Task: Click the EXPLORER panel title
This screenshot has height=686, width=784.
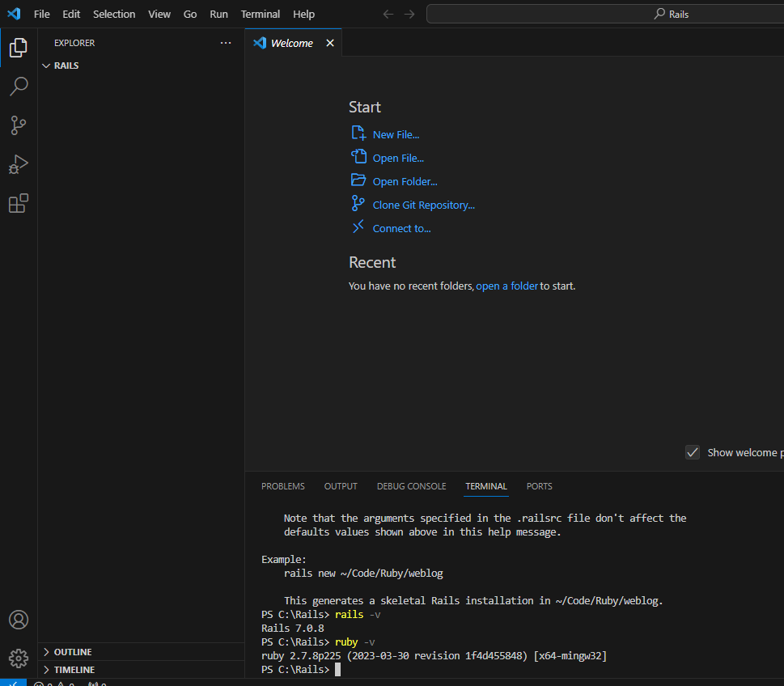Action: 74,43
